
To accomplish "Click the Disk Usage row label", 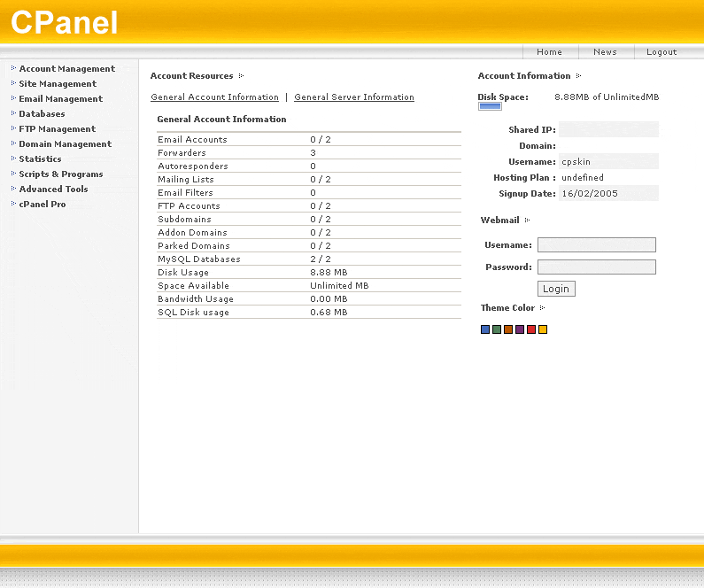I will pos(183,273).
